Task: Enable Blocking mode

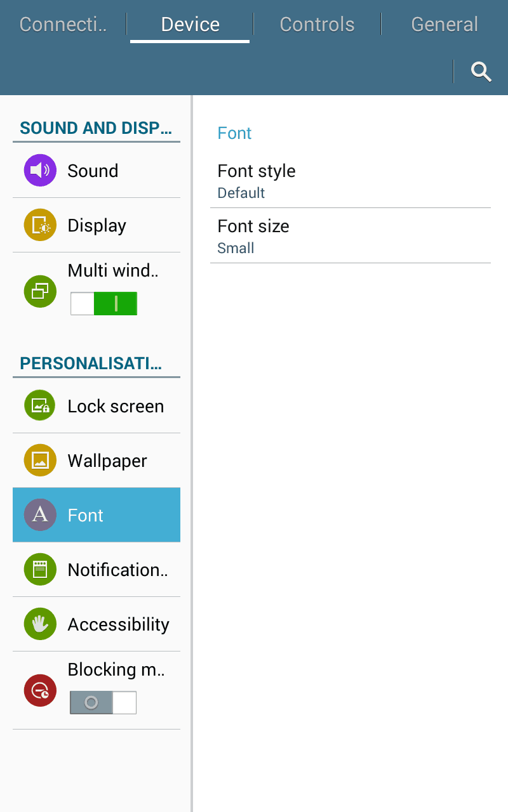Action: pyautogui.click(x=104, y=702)
